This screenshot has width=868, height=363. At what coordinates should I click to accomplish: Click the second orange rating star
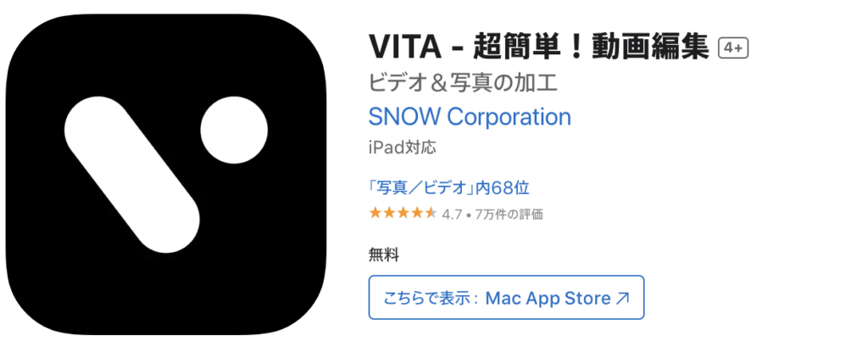pyautogui.click(x=389, y=214)
